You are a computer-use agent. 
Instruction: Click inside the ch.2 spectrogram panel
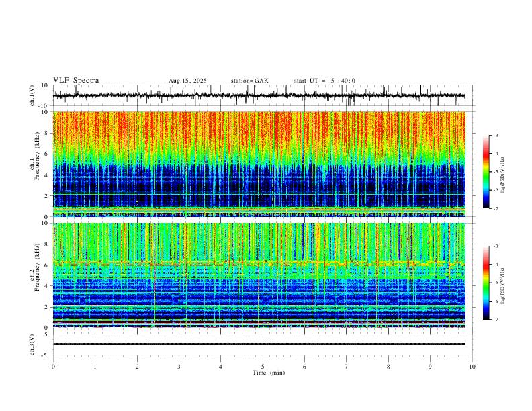click(259, 275)
